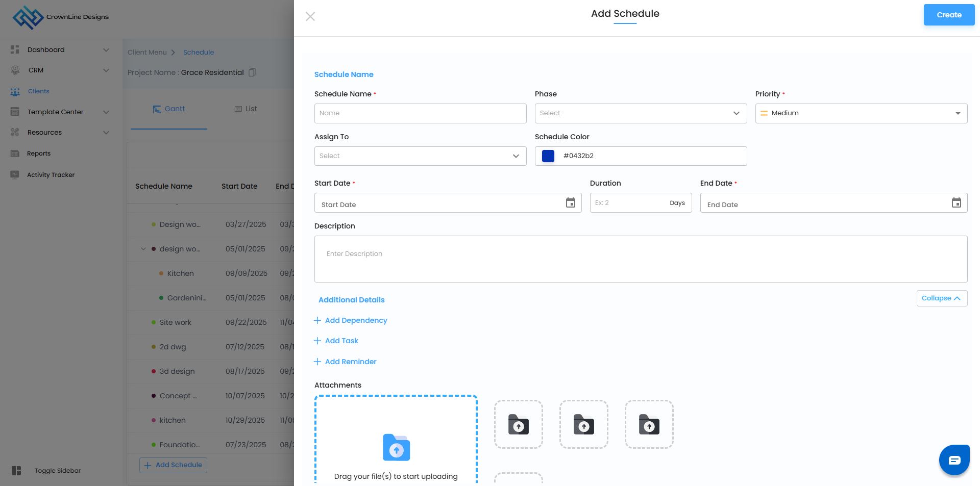Image resolution: width=980 pixels, height=486 pixels.
Task: Click the Schedule Name column header
Action: 164,186
